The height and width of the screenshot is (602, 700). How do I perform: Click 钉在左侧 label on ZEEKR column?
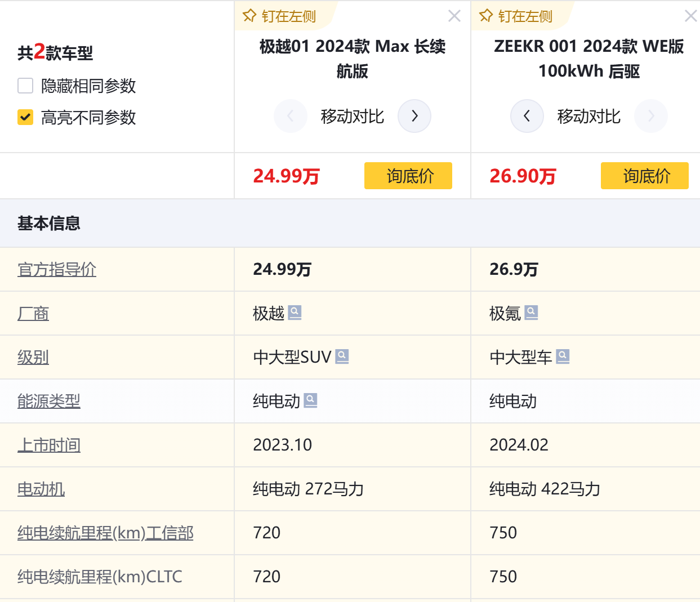[525, 16]
